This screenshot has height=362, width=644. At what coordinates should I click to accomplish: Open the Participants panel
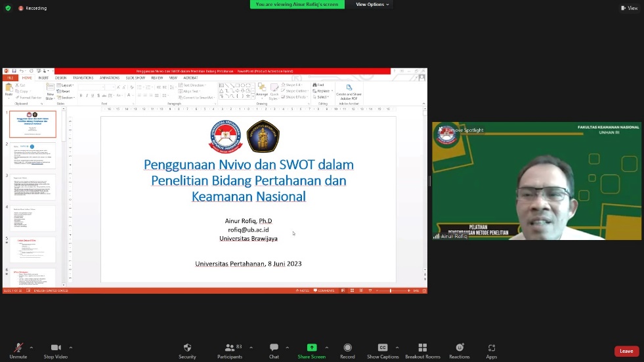[230, 348]
